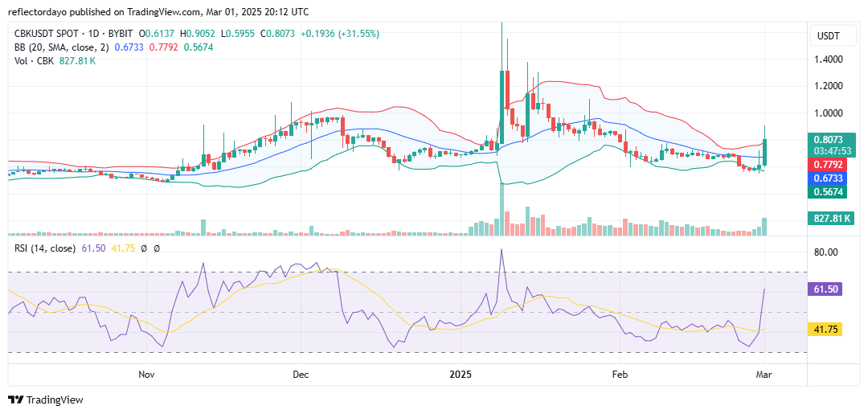Click the Mar label on time axis
Image resolution: width=868 pixels, height=414 pixels.
764,375
